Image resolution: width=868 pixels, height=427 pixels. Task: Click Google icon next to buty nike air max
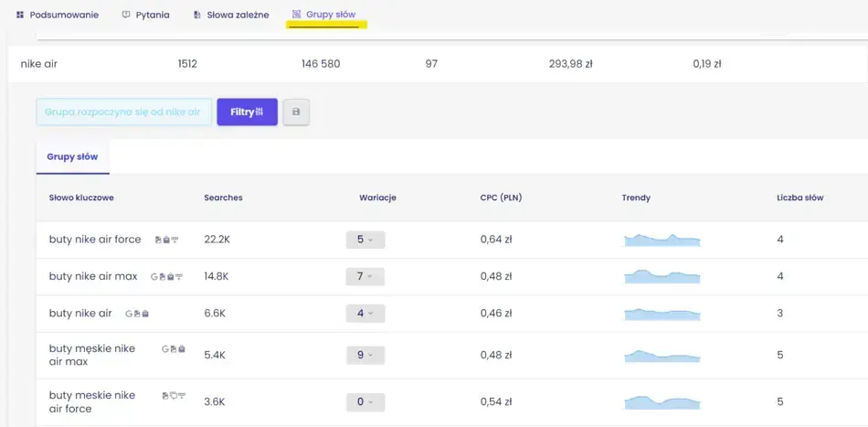click(x=154, y=277)
